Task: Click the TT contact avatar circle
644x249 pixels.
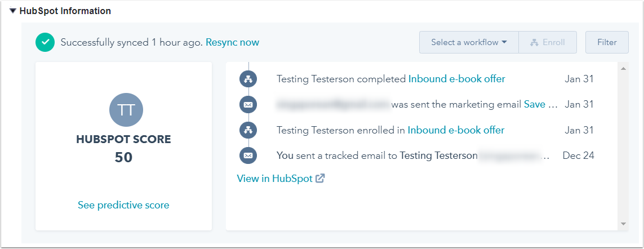Action: click(x=126, y=109)
